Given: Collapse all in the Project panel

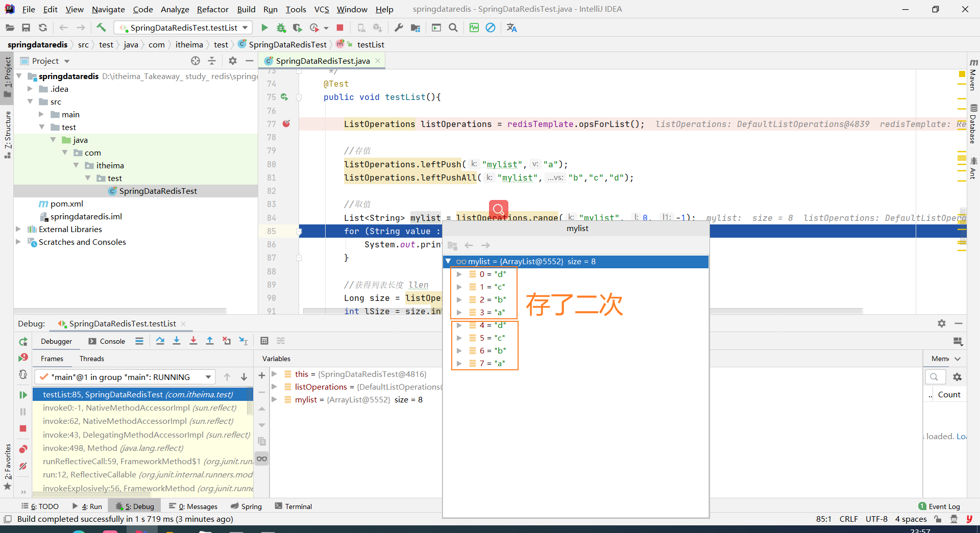Looking at the screenshot, I should pyautogui.click(x=212, y=61).
